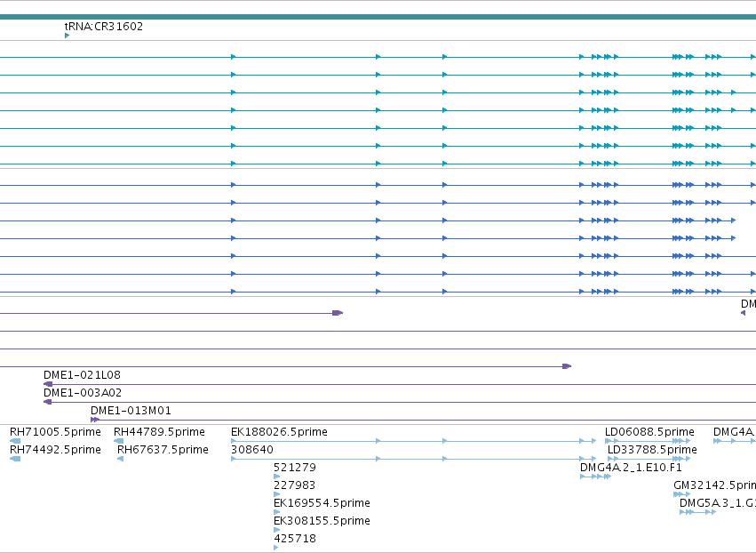The image size is (756, 553).
Task: Select the small arrow glyph beneath RH67637.5prime
Action: (x=121, y=459)
